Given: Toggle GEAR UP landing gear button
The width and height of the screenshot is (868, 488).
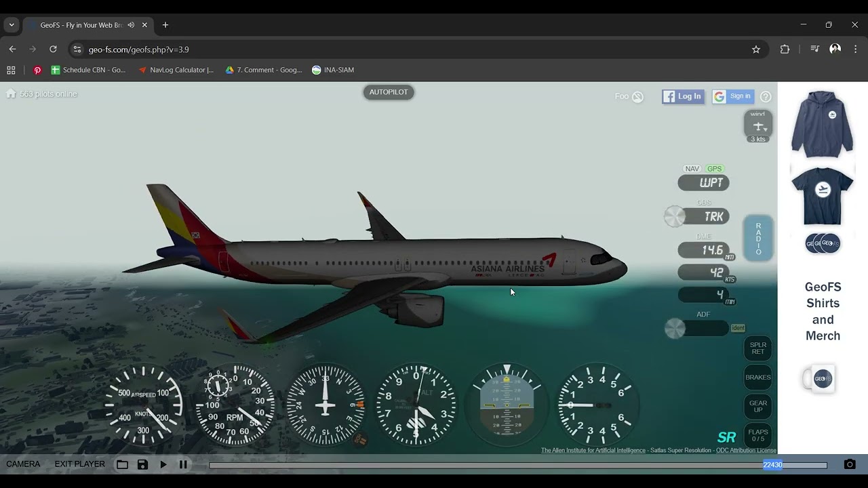Looking at the screenshot, I should 758,407.
